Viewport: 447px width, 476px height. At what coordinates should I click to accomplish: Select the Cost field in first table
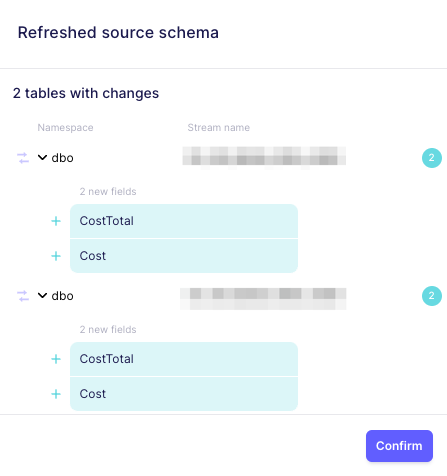184,256
